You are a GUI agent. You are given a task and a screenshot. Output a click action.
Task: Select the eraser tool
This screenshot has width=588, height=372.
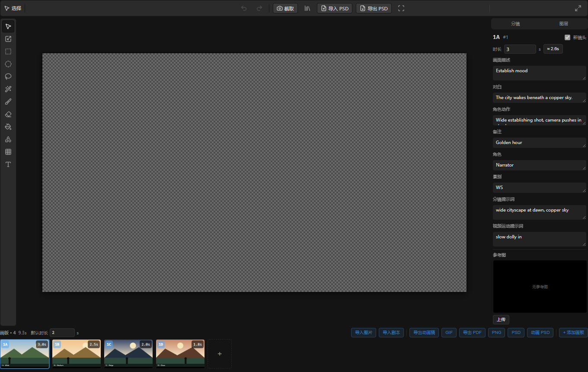(x=8, y=114)
